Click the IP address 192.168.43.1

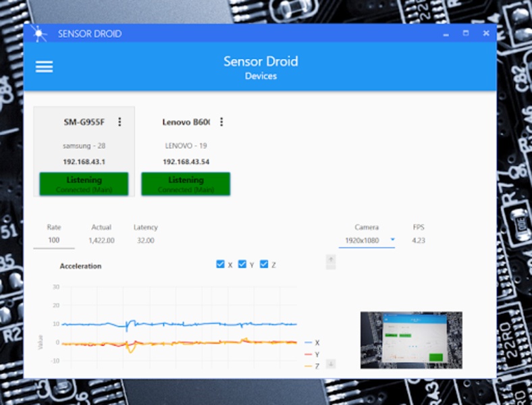click(84, 162)
